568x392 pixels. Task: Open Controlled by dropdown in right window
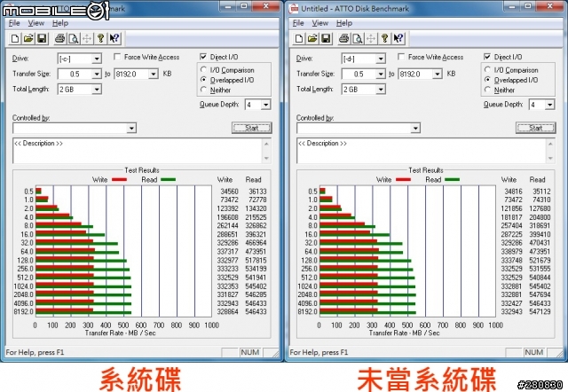point(416,128)
